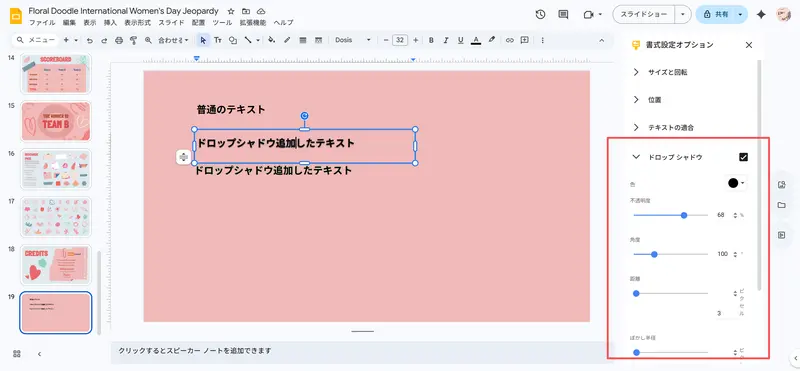Open the 編集 menu

click(x=69, y=23)
